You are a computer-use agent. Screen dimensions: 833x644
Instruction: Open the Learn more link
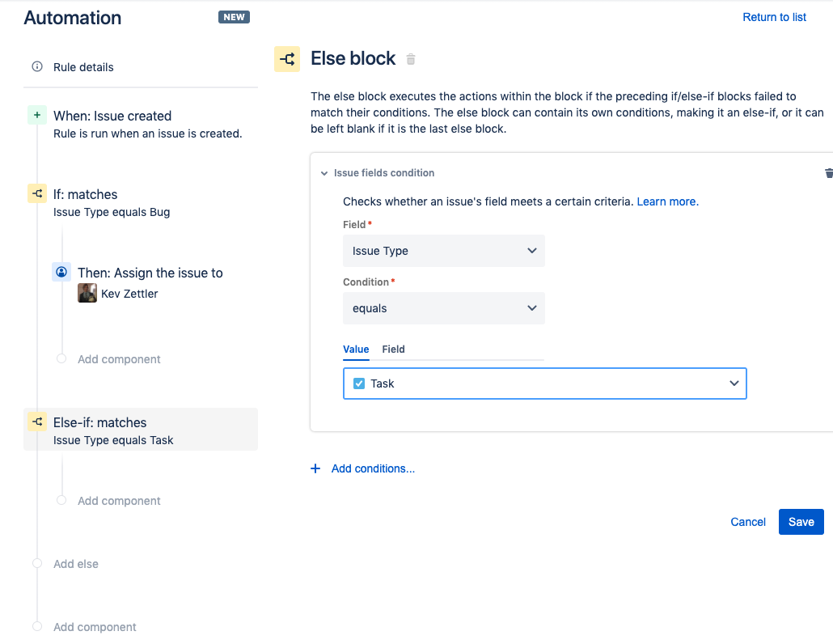666,201
